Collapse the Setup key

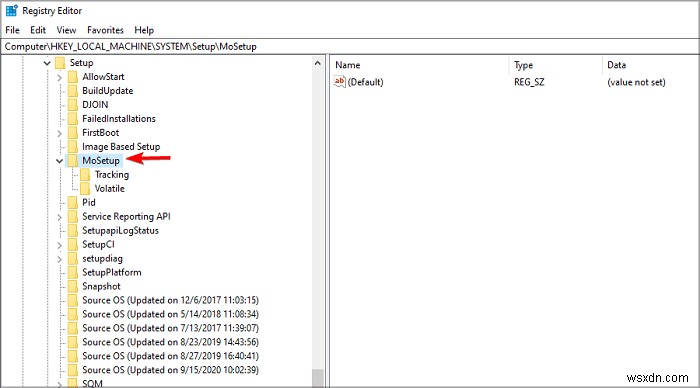click(x=47, y=63)
